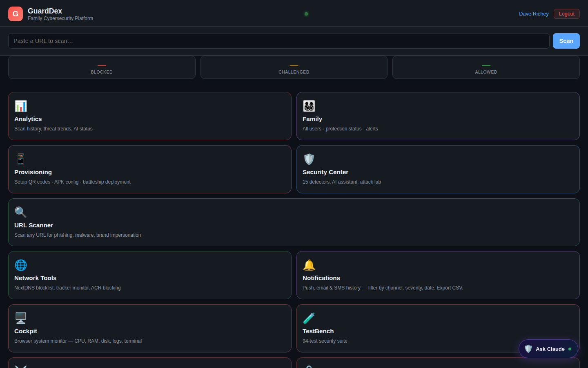Viewport: 588px width, 368px height.
Task: Open the Cockpit monitor icon
Action: 21,318
